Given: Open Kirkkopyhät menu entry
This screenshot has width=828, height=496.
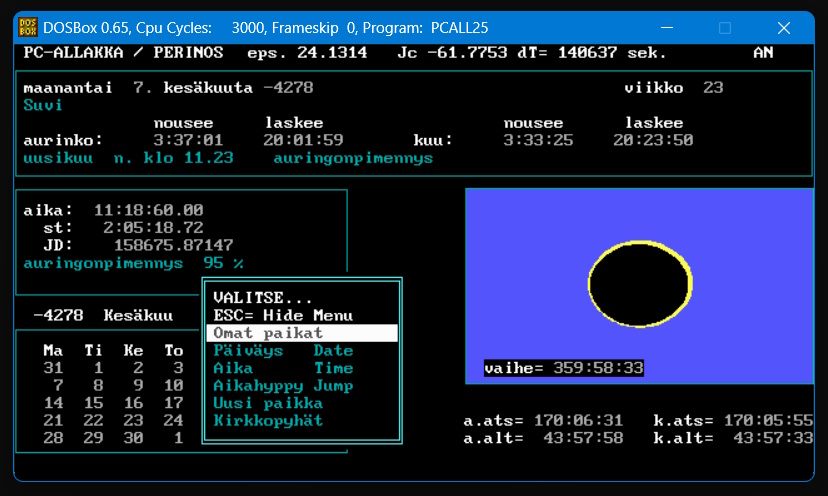Looking at the screenshot, I should click(x=268, y=420).
